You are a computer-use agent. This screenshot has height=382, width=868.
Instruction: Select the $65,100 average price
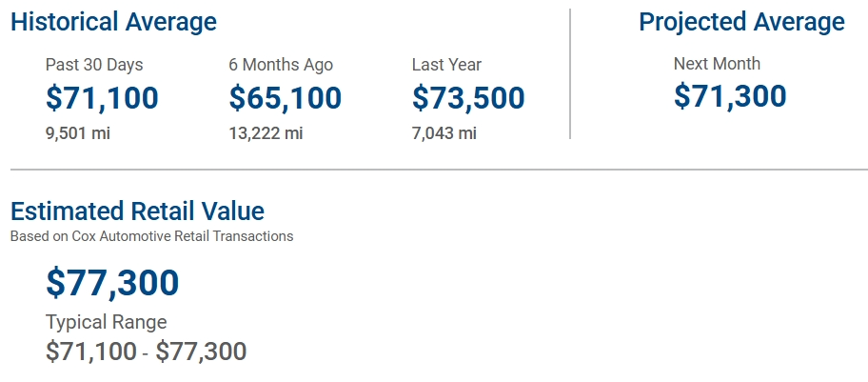pos(285,98)
